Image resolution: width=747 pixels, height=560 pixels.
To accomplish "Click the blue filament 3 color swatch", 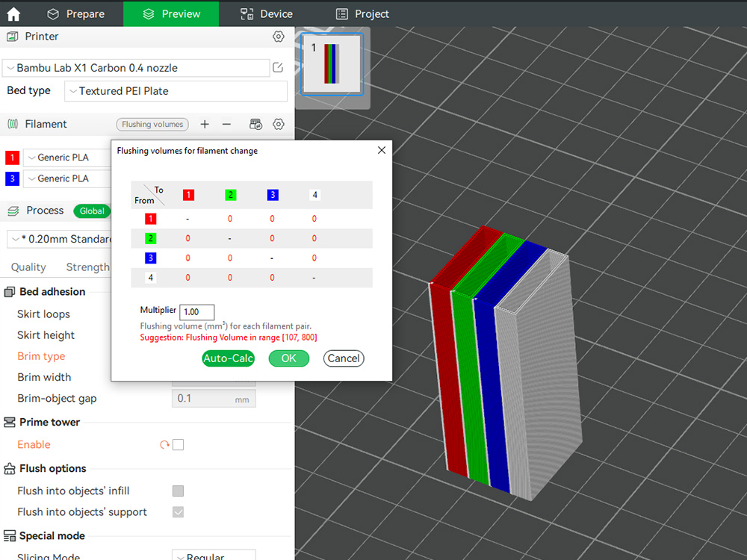I will [x=10, y=178].
